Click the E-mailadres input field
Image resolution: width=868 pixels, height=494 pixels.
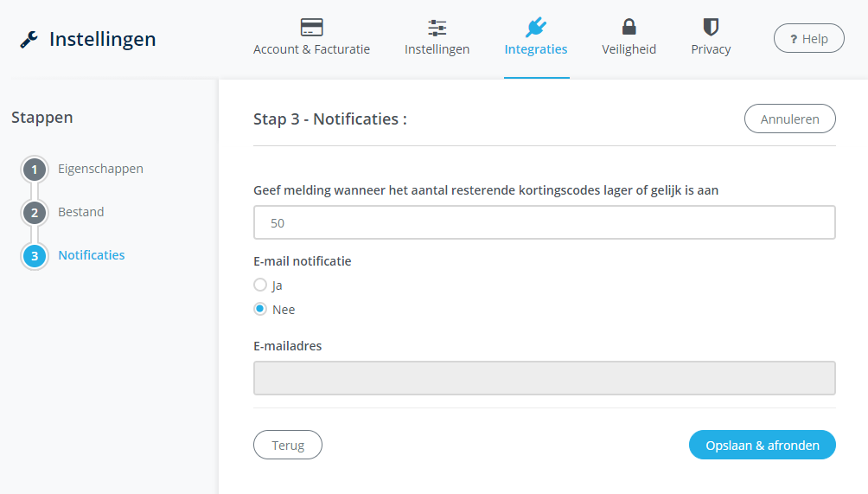pos(544,378)
